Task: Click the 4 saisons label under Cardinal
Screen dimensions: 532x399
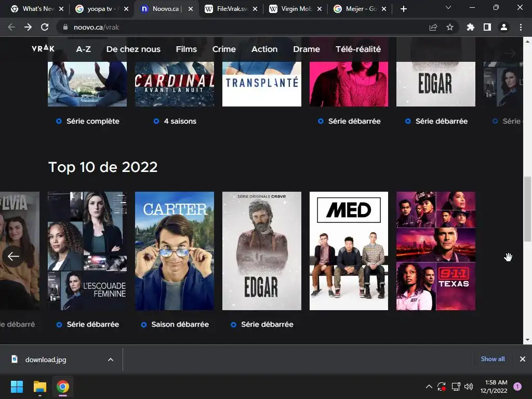Action: (180, 121)
